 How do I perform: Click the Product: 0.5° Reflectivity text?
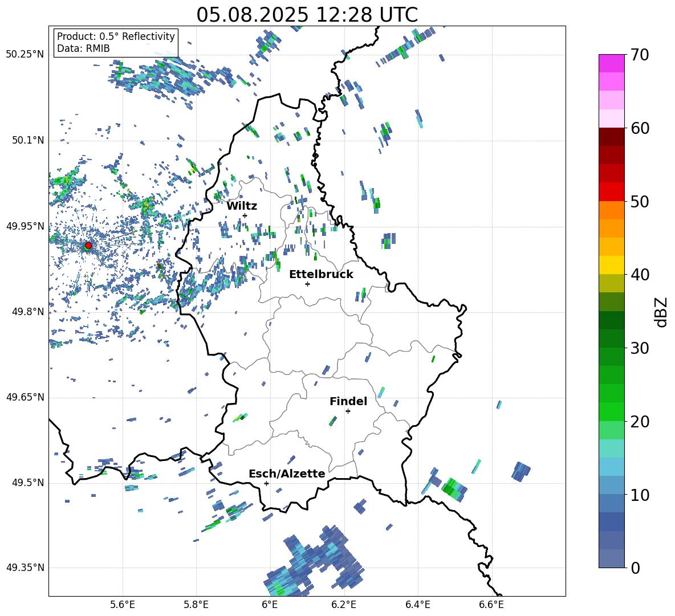[116, 36]
